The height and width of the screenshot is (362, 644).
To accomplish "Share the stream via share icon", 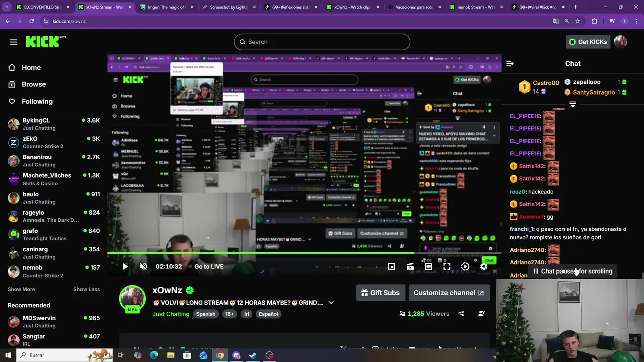I will [x=461, y=314].
